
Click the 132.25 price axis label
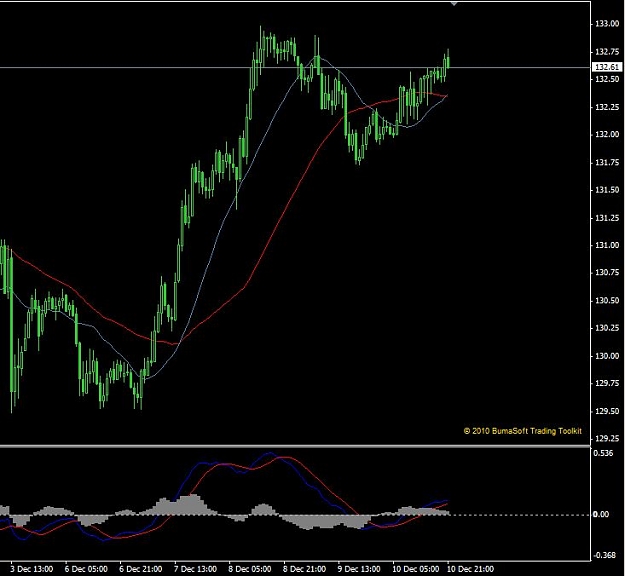click(x=607, y=107)
